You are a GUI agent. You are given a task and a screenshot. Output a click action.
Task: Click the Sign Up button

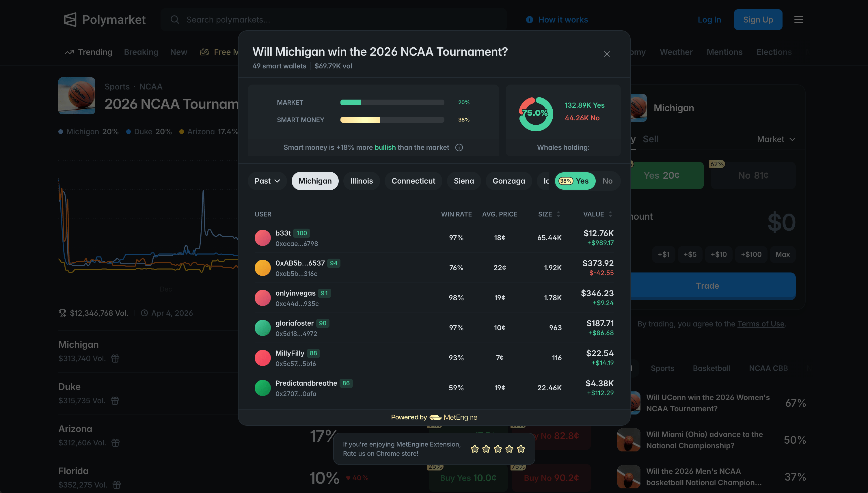click(758, 20)
